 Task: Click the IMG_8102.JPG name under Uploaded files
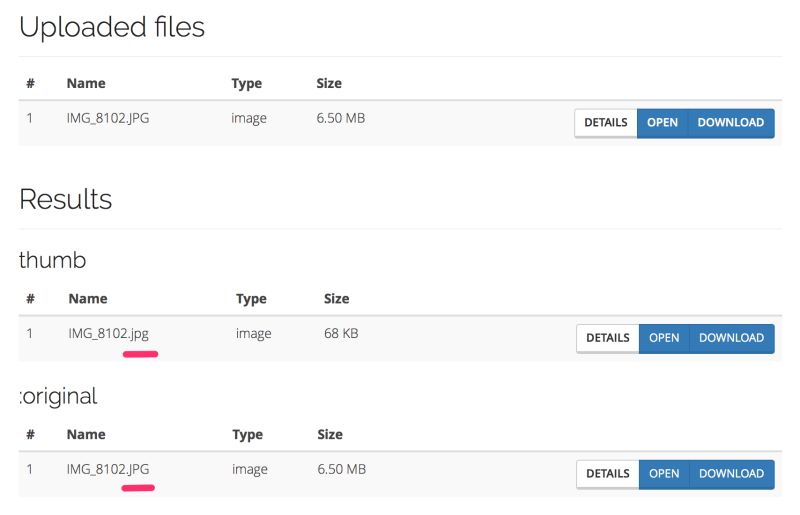[108, 118]
